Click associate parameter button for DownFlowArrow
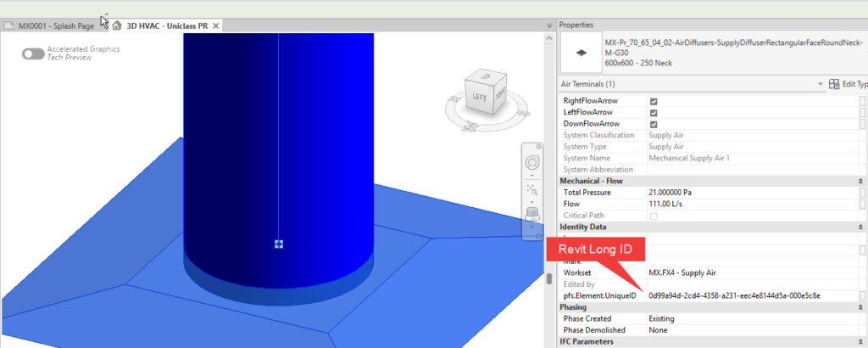 (x=862, y=124)
